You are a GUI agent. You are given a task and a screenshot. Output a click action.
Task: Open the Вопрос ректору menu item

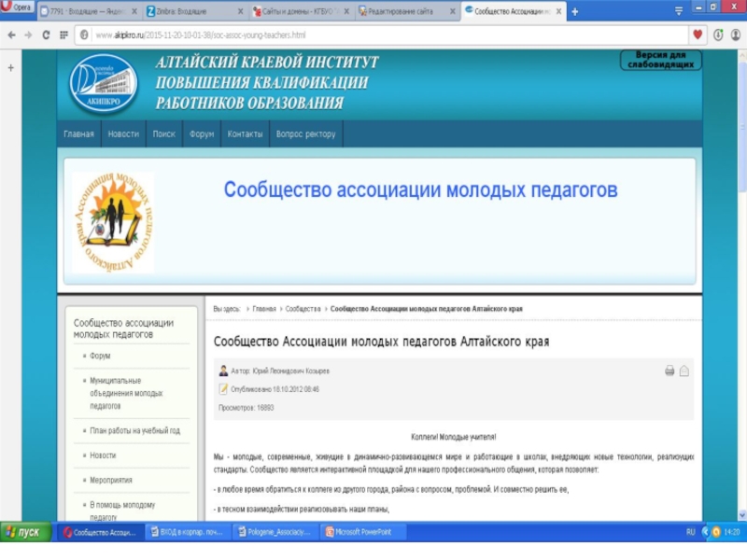pyautogui.click(x=306, y=133)
